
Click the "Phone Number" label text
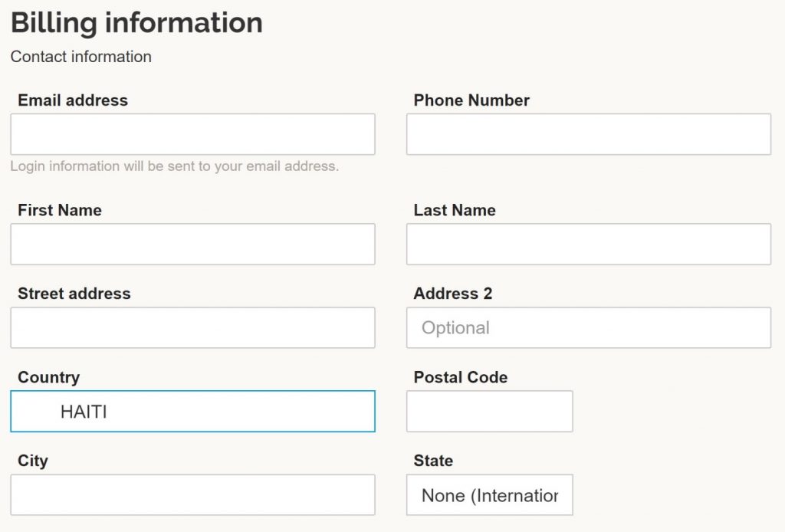pyautogui.click(x=471, y=100)
